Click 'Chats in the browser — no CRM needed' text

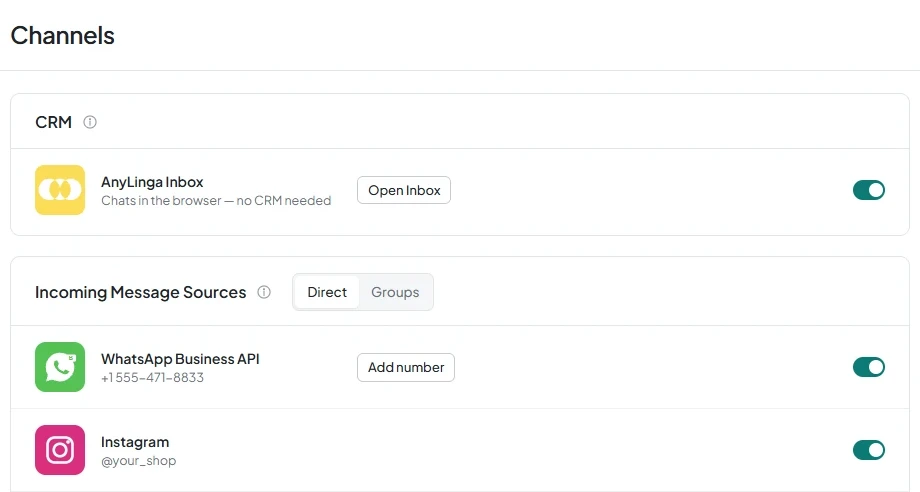[x=216, y=201]
